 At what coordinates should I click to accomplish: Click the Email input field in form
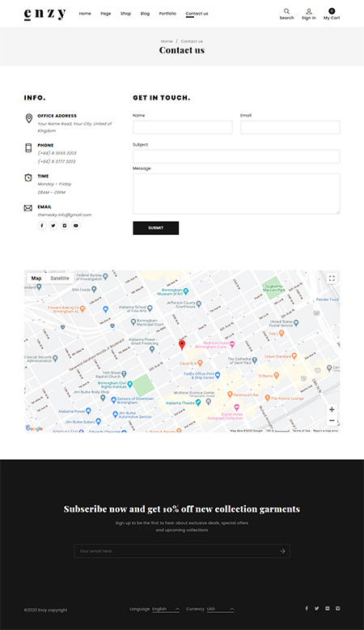290,127
